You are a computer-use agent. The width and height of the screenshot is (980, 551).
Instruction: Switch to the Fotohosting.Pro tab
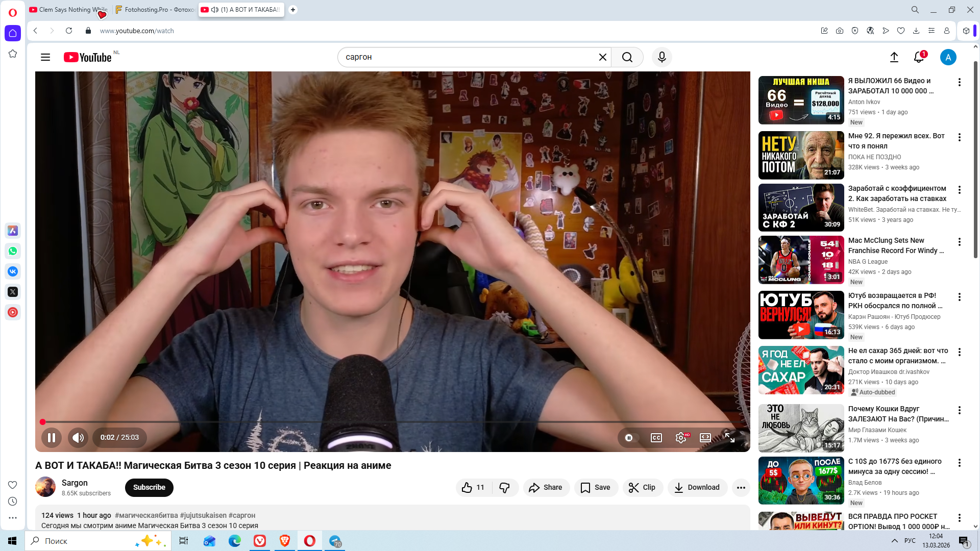[x=156, y=10]
